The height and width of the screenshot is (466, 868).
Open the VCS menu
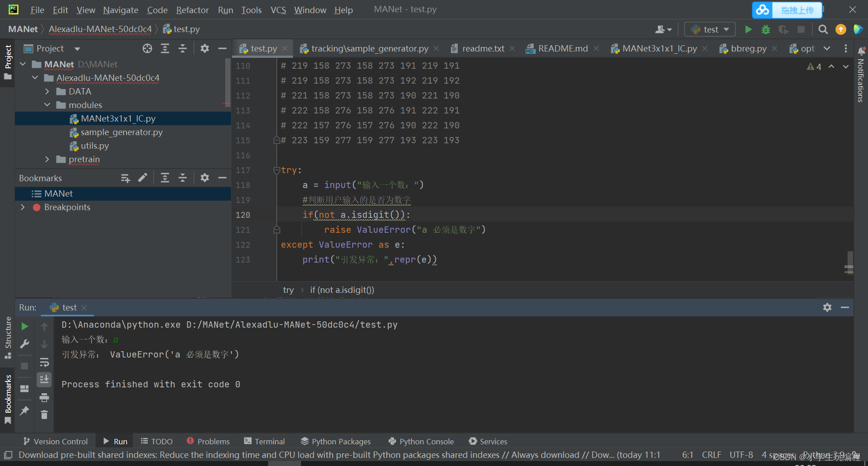[x=278, y=10]
